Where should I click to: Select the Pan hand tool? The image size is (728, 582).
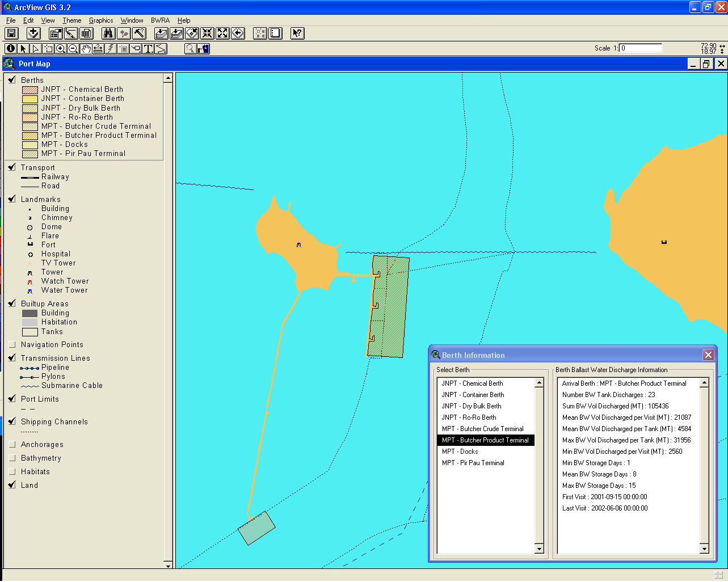86,49
